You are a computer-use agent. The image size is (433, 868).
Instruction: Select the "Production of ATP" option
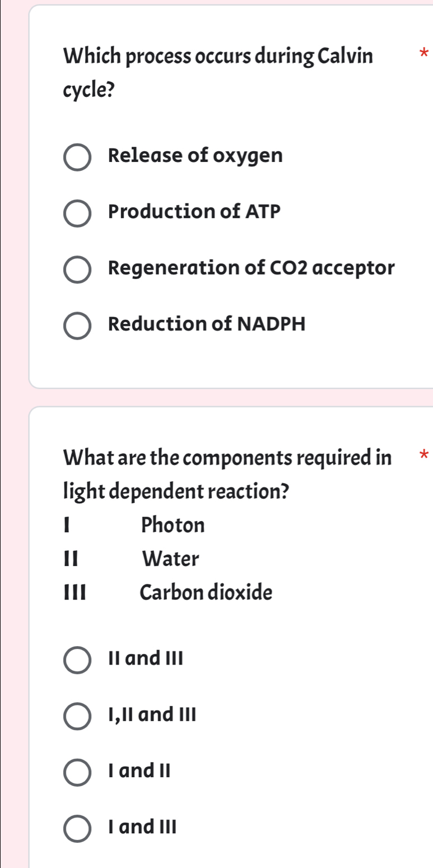pos(78,212)
